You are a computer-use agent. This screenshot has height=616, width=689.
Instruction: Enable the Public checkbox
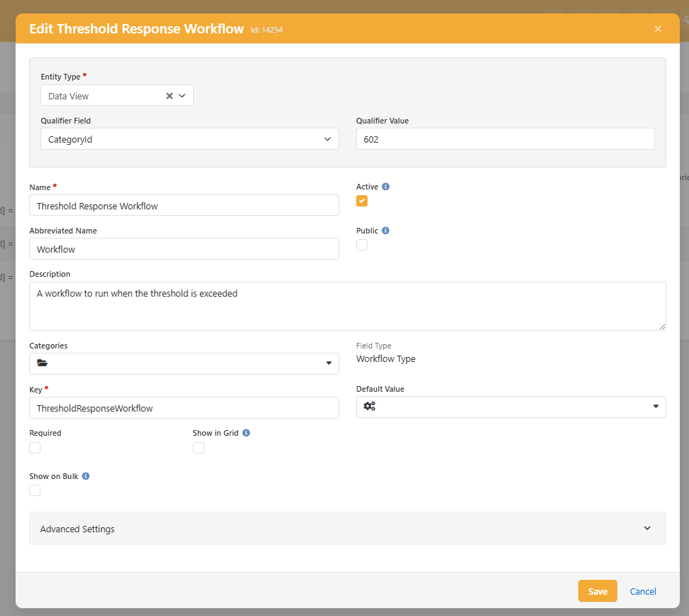[362, 245]
